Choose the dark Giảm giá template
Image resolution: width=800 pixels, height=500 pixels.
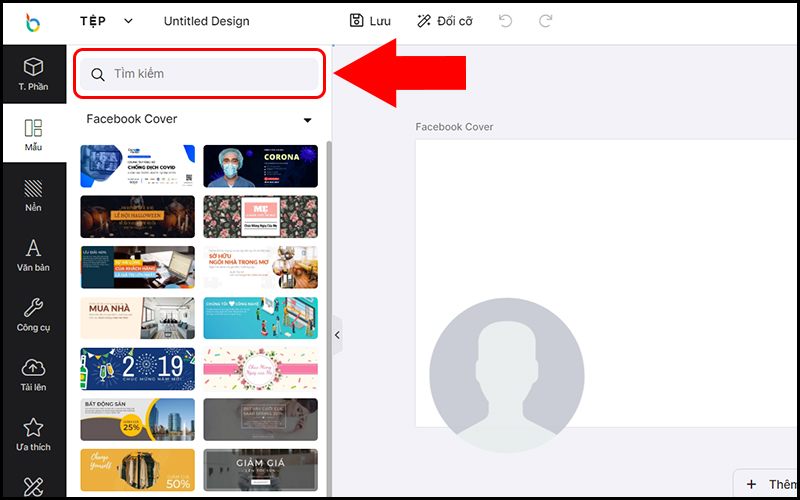point(261,470)
